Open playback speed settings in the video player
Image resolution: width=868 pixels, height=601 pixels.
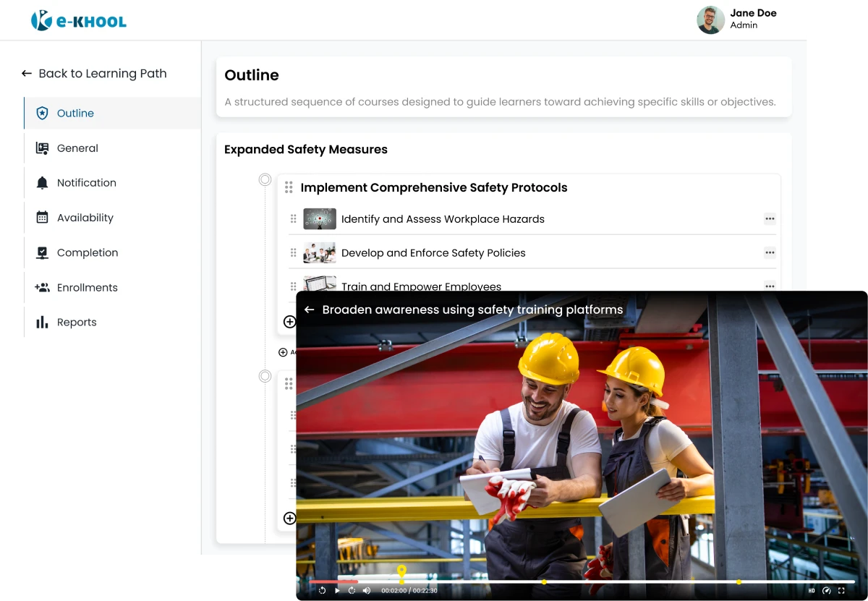point(827,590)
